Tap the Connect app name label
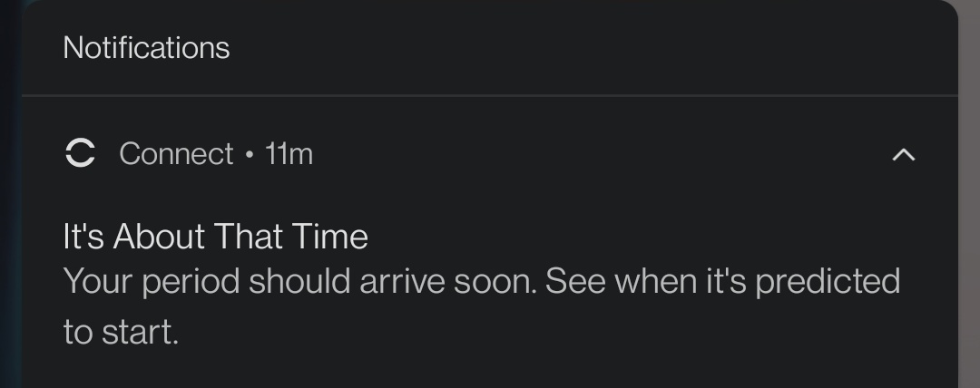Viewport: 980px width, 388px height. click(x=176, y=154)
